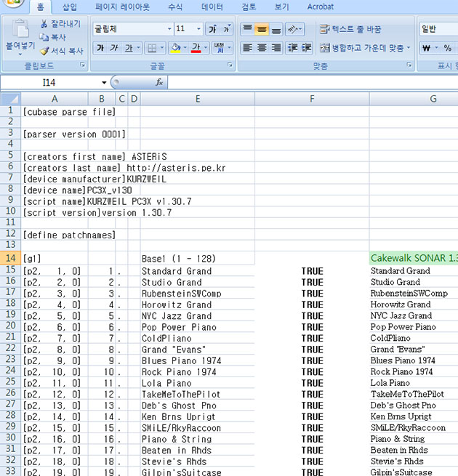
Task: Click the insert function fx icon
Action: pos(159,83)
